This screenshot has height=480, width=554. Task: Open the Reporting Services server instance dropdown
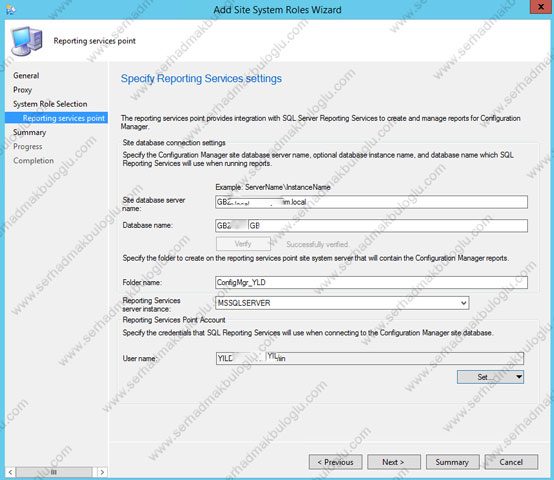click(x=464, y=303)
